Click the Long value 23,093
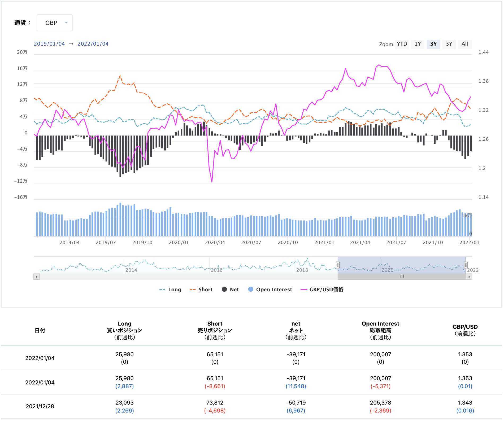The height and width of the screenshot is (421, 504). [125, 403]
